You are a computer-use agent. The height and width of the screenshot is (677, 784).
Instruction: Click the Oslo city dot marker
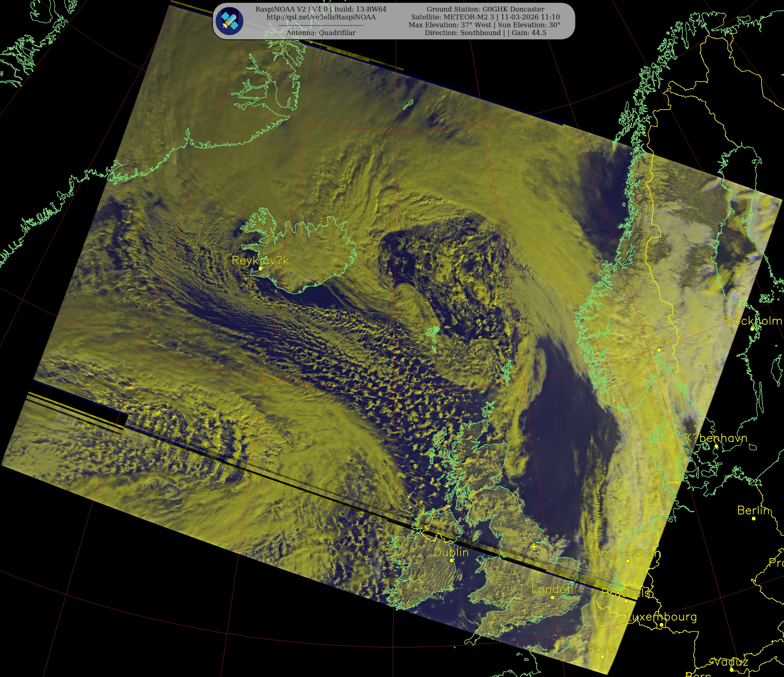click(659, 350)
